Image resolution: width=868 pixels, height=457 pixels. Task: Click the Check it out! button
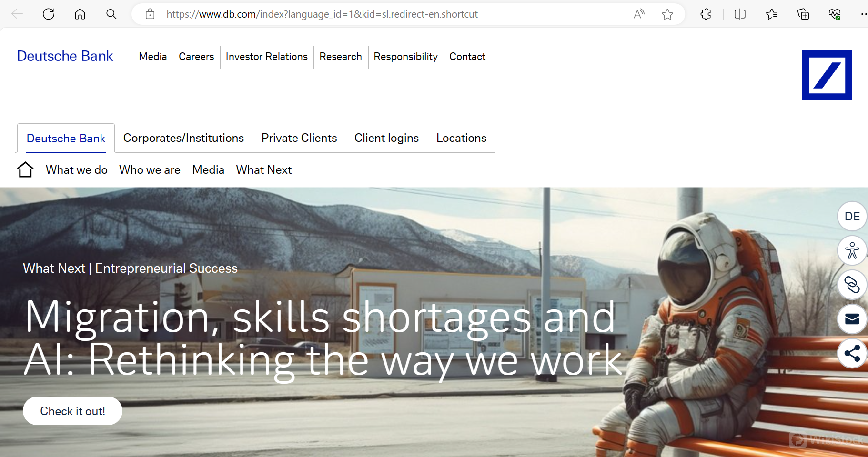point(72,411)
